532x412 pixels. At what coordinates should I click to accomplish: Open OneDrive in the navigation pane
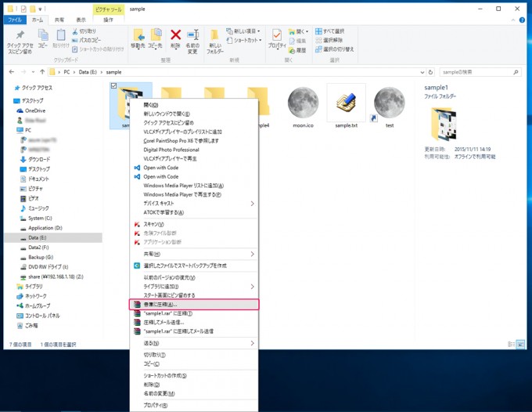(x=31, y=110)
